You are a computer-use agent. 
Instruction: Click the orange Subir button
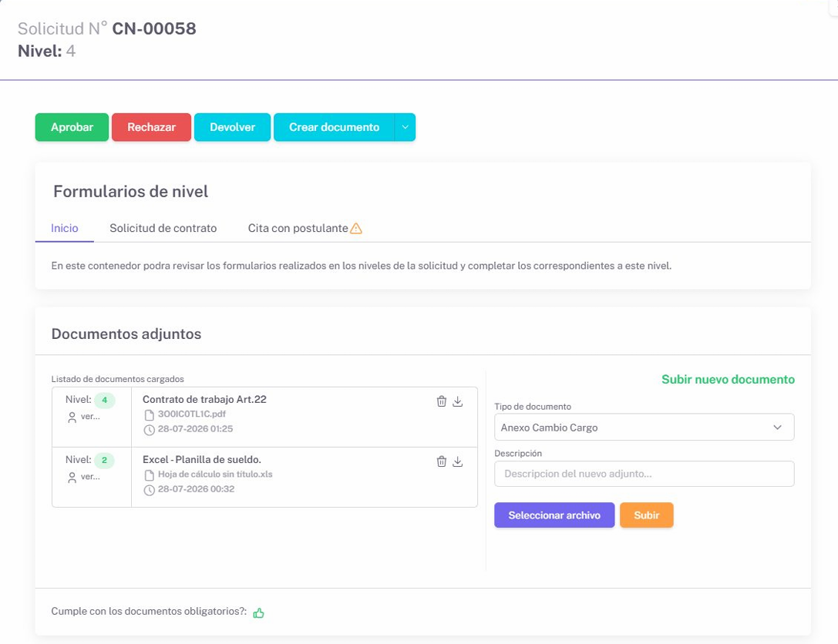[x=647, y=515]
